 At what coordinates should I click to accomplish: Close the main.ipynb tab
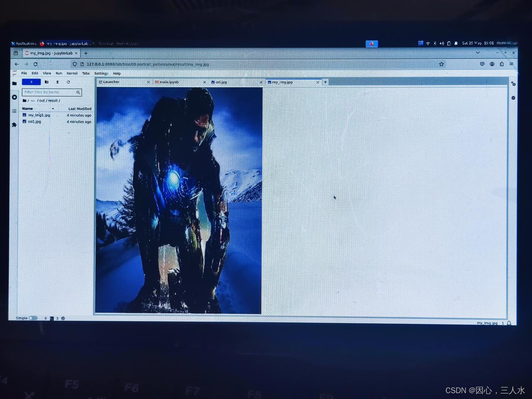tap(204, 82)
